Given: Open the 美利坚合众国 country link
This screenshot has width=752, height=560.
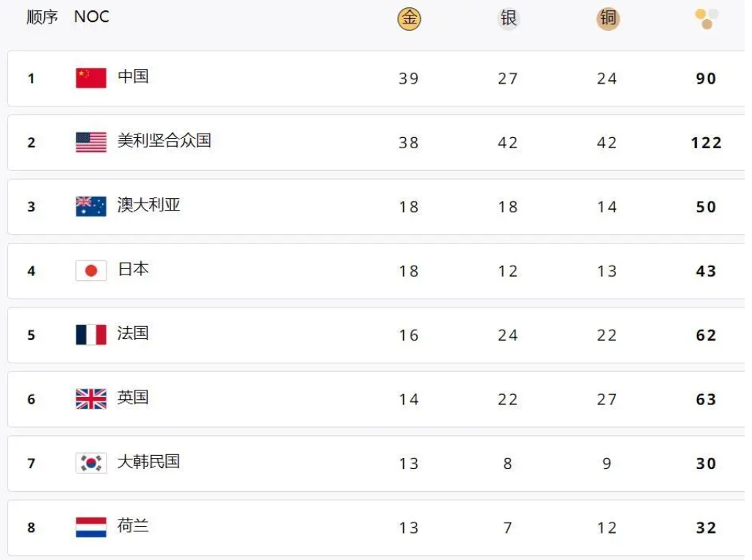Looking at the screenshot, I should point(164,140).
